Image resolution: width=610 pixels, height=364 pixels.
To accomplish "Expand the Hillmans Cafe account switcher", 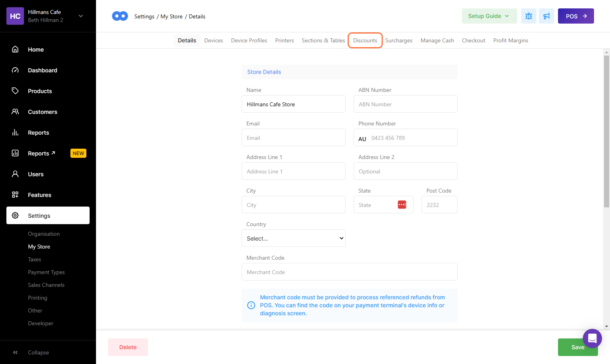I will click(x=81, y=16).
